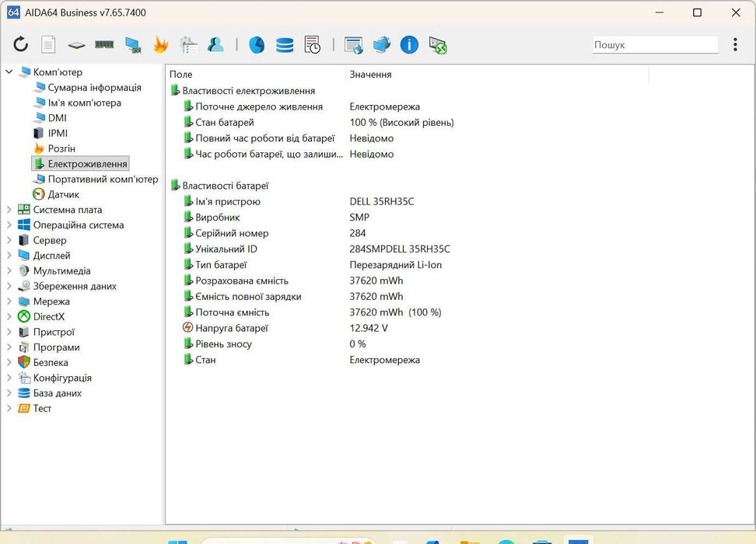Click the blue info icon
The height and width of the screenshot is (544, 756).
(409, 45)
